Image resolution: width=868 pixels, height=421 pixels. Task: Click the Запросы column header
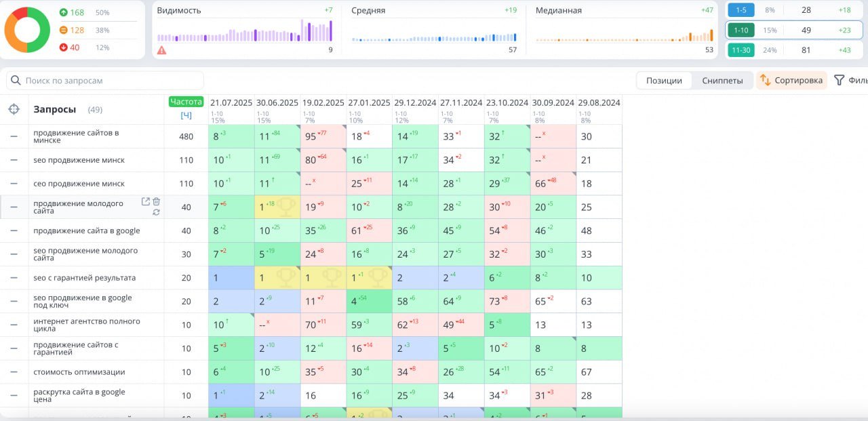pos(55,109)
